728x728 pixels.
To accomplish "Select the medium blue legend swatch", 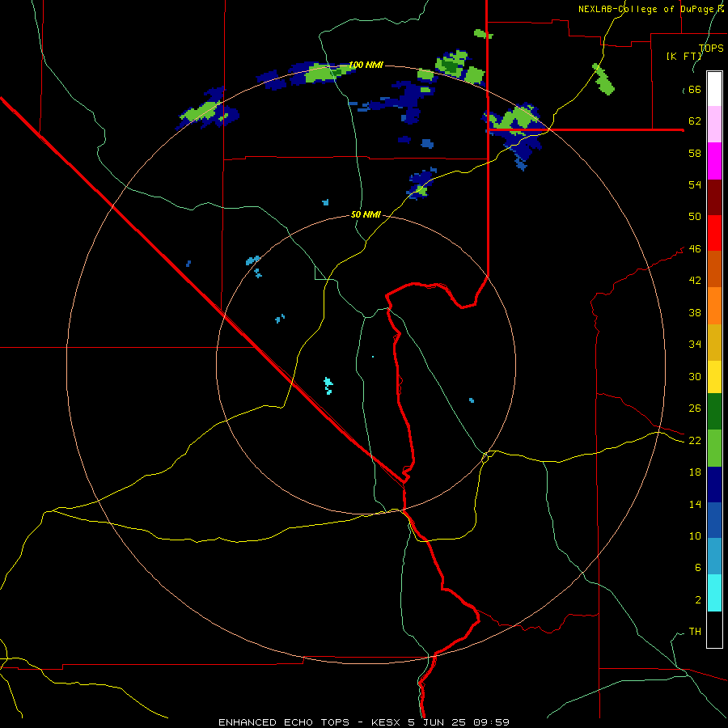I will pyautogui.click(x=714, y=520).
